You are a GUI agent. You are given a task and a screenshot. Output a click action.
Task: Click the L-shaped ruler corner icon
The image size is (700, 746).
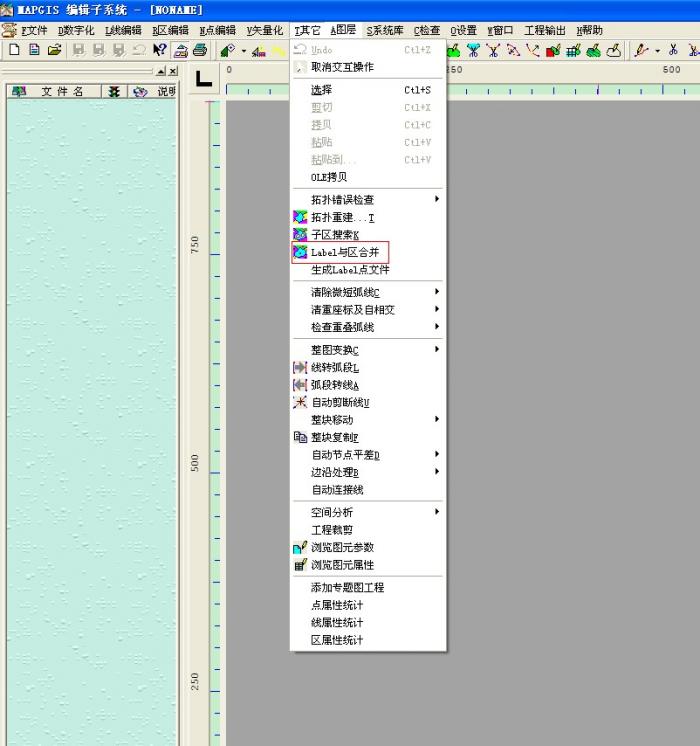point(204,78)
